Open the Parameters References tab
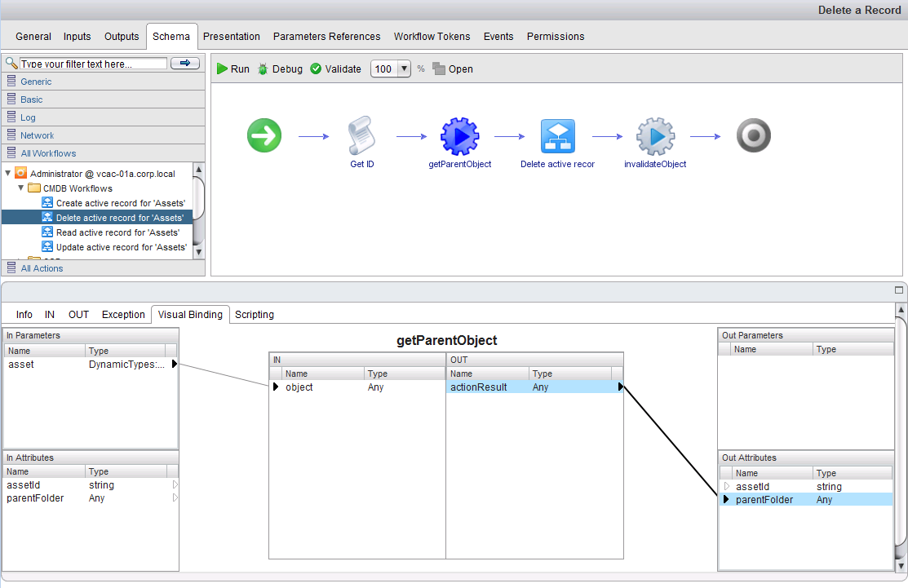Screen dimensions: 908x588 tap(326, 37)
